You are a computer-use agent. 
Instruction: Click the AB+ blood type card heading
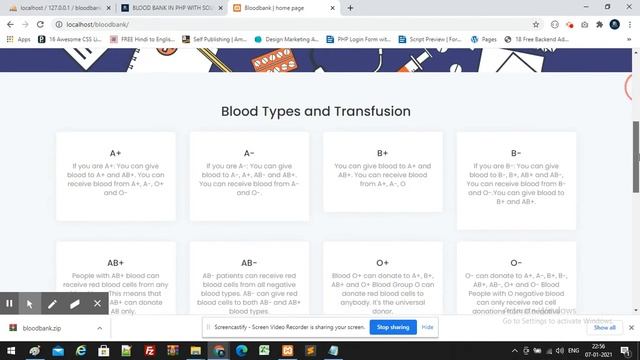point(116,263)
